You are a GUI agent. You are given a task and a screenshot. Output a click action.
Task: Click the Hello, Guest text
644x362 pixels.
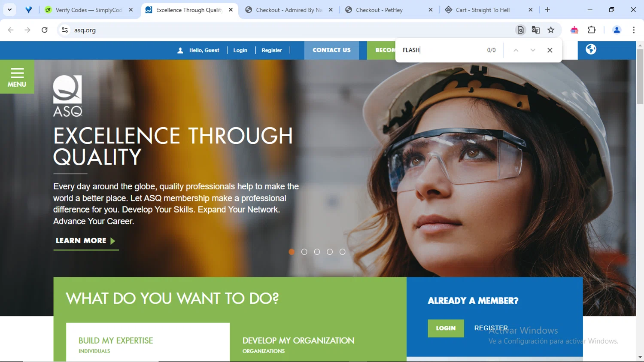click(x=204, y=50)
